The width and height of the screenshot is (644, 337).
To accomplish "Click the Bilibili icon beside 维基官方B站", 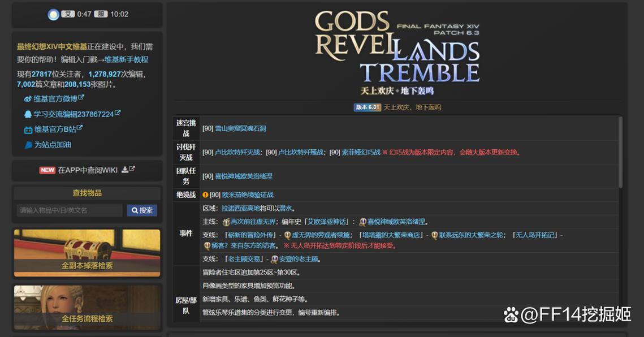I will point(28,130).
